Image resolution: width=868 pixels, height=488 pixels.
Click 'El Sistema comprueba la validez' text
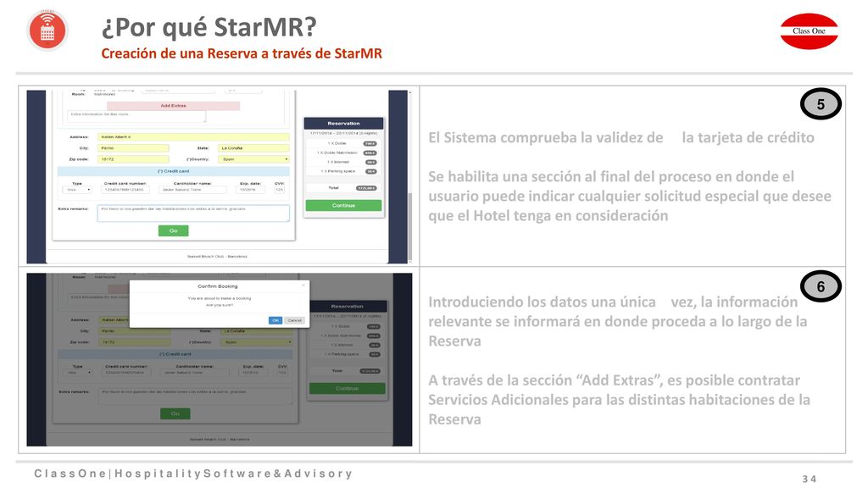click(546, 138)
